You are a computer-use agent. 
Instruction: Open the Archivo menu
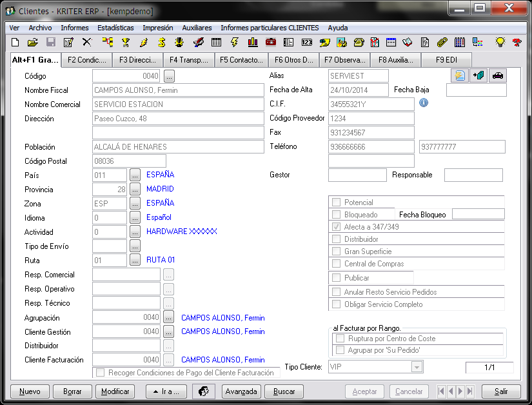click(x=40, y=28)
